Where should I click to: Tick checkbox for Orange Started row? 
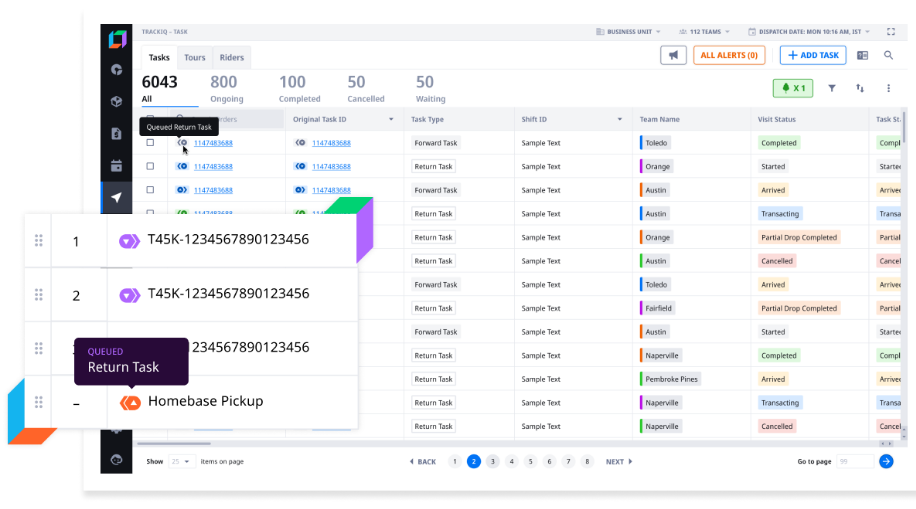coord(150,167)
